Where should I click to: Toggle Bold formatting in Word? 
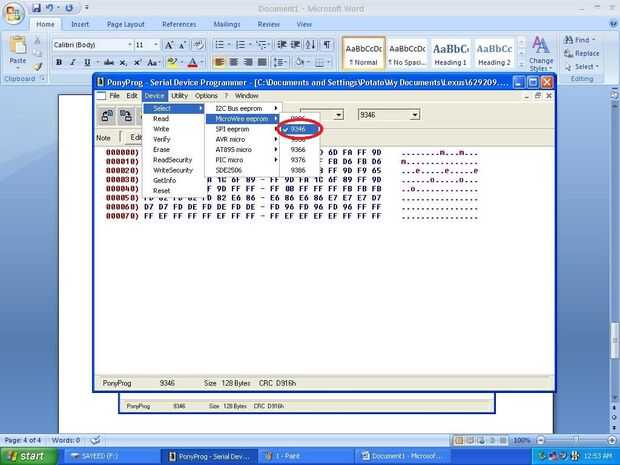59,62
